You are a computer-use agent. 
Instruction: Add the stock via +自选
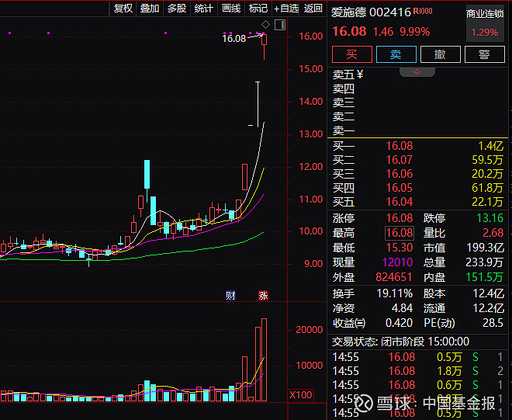pos(285,9)
